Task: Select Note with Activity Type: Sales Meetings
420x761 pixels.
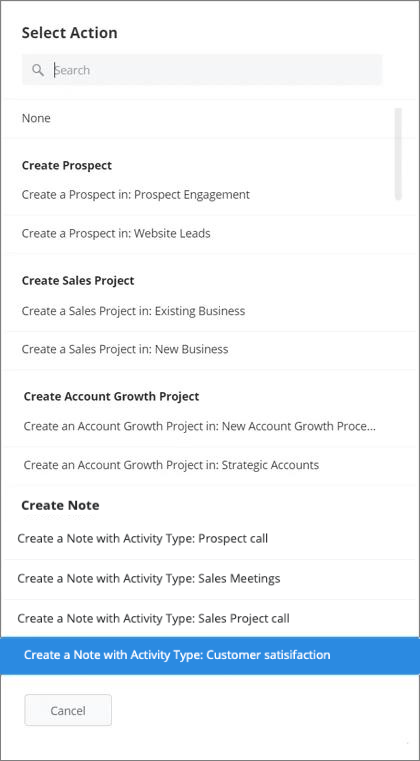Action: 210,579
